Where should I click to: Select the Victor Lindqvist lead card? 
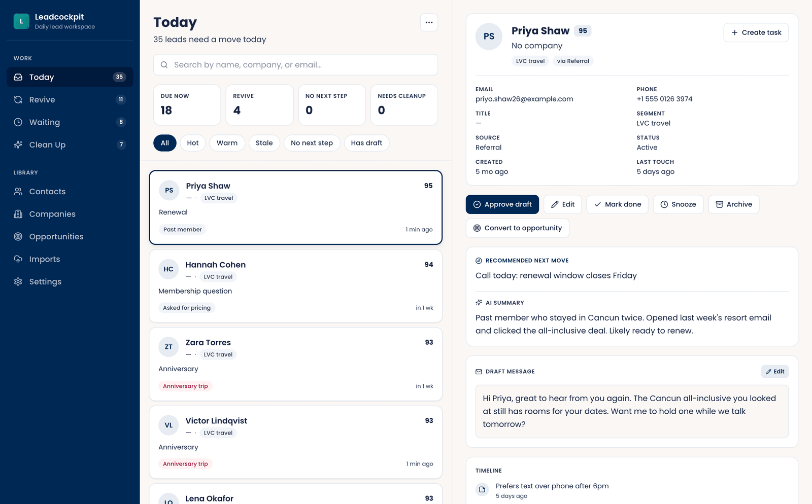(295, 442)
